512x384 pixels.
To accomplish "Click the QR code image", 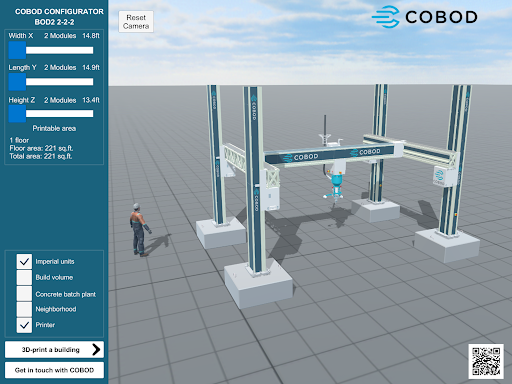I will [486, 361].
